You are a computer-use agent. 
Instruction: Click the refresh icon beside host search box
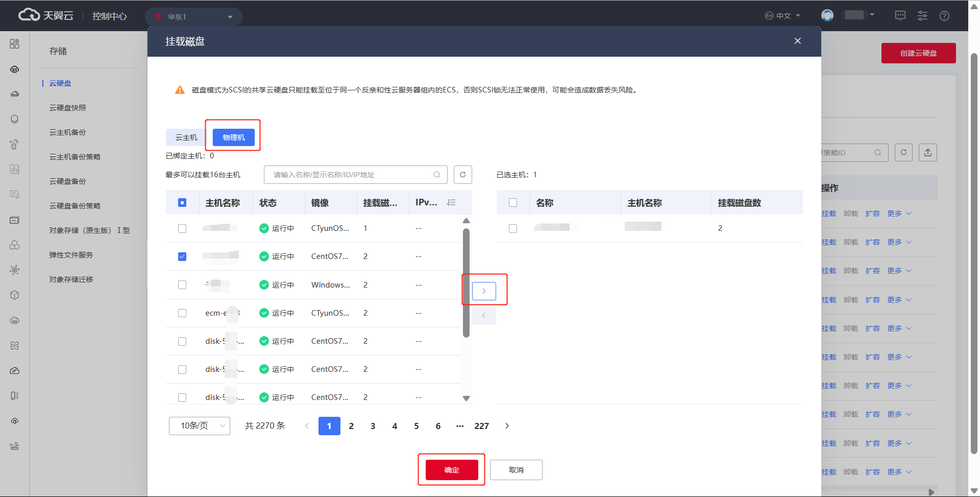click(462, 175)
